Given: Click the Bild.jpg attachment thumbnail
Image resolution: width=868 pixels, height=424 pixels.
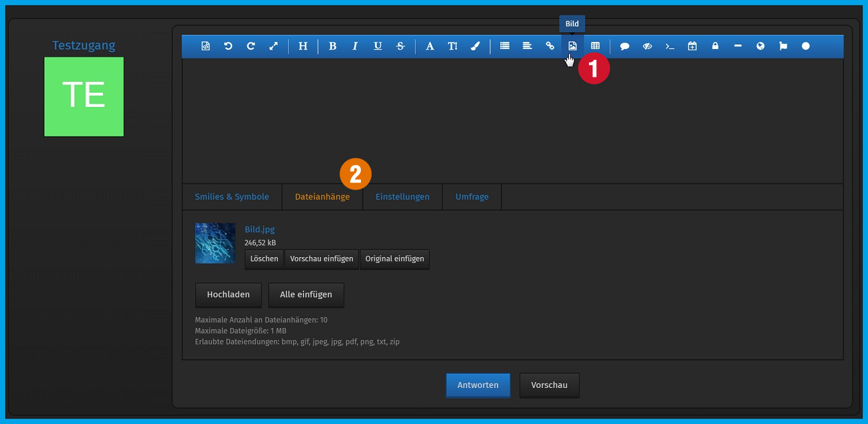Looking at the screenshot, I should click(x=215, y=243).
